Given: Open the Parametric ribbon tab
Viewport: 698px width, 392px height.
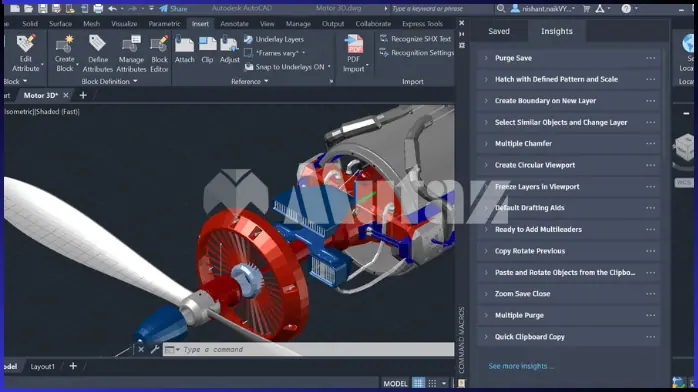Looking at the screenshot, I should (x=164, y=24).
